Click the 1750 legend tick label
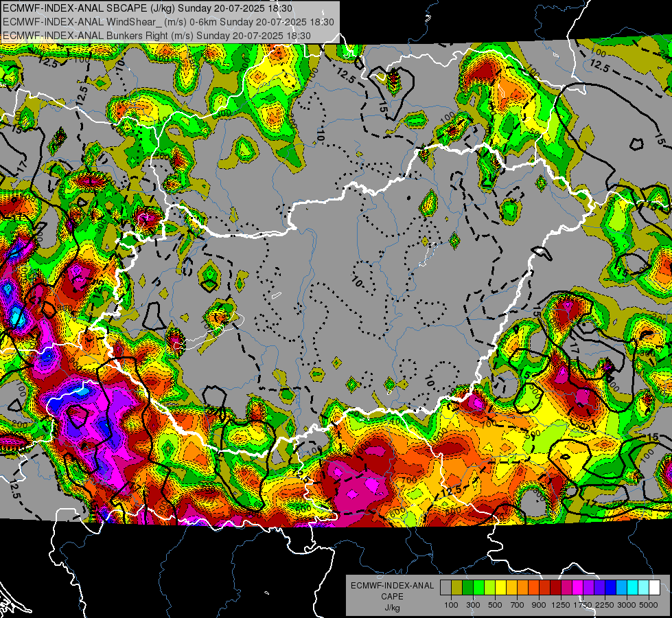Viewport: 672px width, 618px height. 583,605
